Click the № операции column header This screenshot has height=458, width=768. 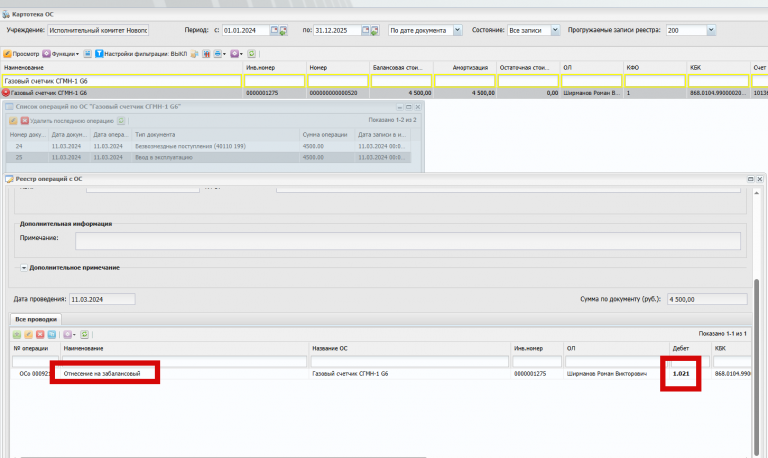pos(35,348)
